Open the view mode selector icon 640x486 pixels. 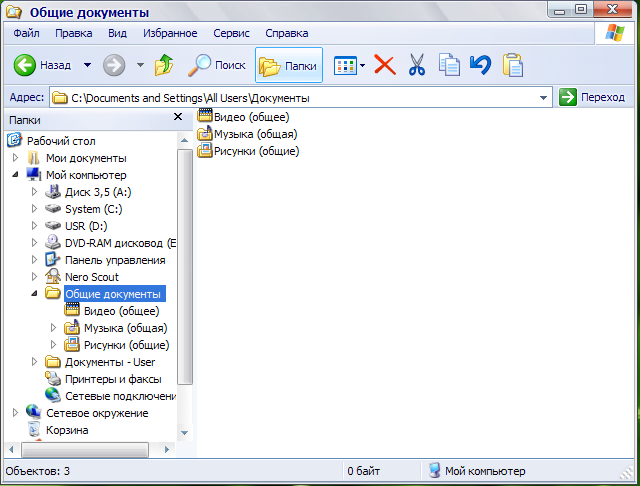345,65
